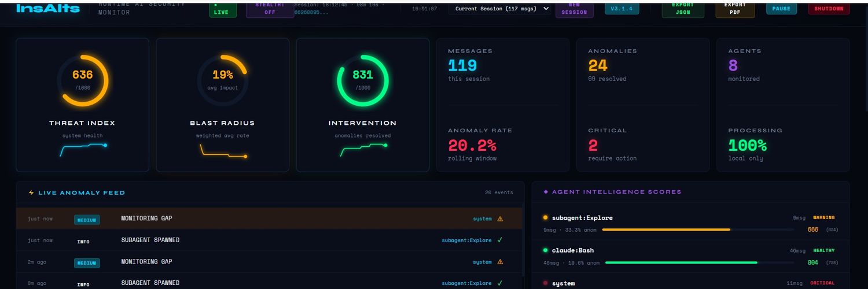
Task: Select the subagent:Explore agent name
Action: [x=582, y=218]
